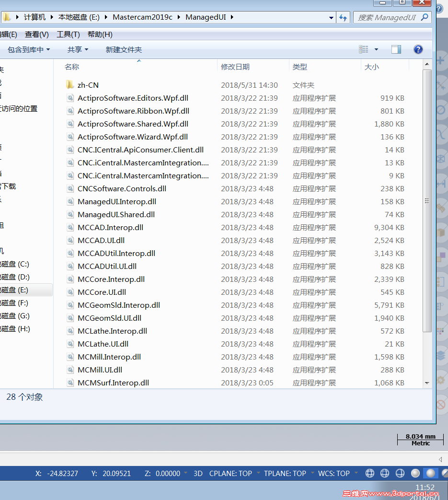This screenshot has width=448, height=500.
Task: Click the file icon of MCMill.Interop.dll
Action: pyautogui.click(x=70, y=357)
